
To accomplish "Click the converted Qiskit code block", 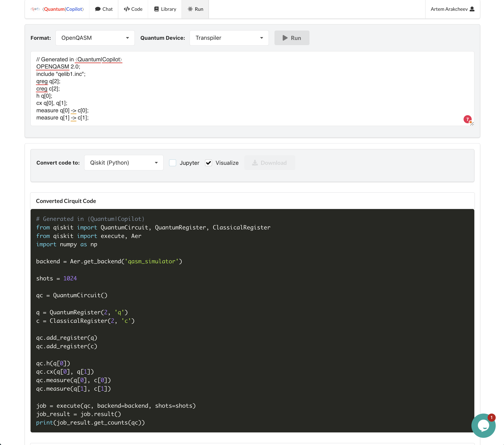I will coord(252,320).
